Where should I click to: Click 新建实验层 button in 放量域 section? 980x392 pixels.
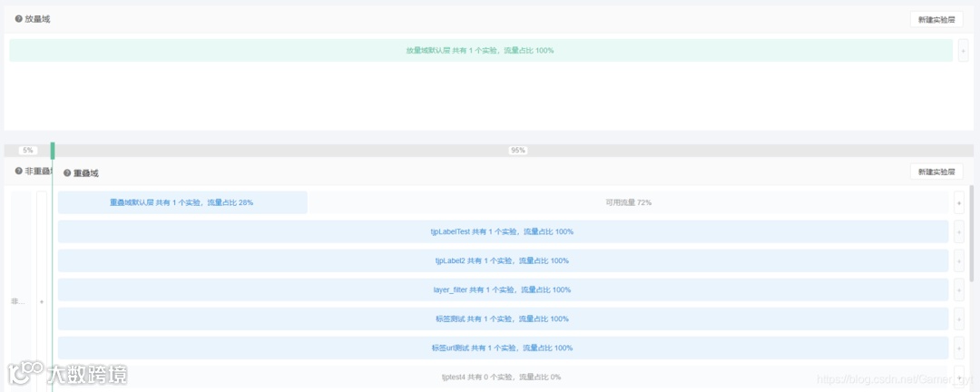[936, 19]
